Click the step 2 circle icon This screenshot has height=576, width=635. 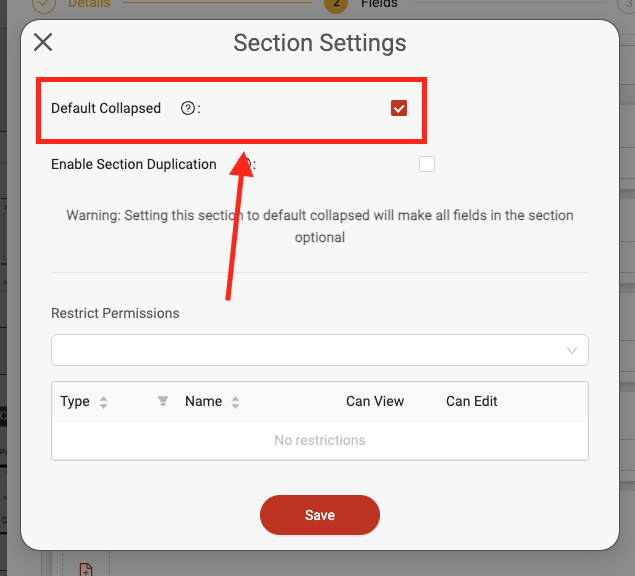click(336, 4)
